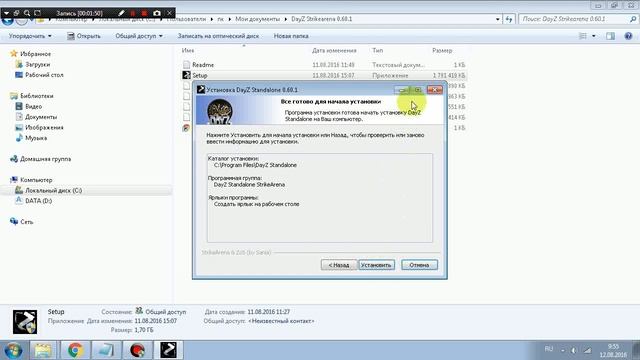This screenshot has width=640, height=360.
Task: Pause the screen recording
Action: (133, 13)
